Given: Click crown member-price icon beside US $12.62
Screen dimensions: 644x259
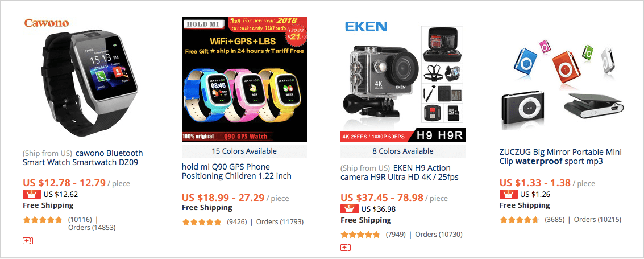Looking at the screenshot, I should (32, 195).
